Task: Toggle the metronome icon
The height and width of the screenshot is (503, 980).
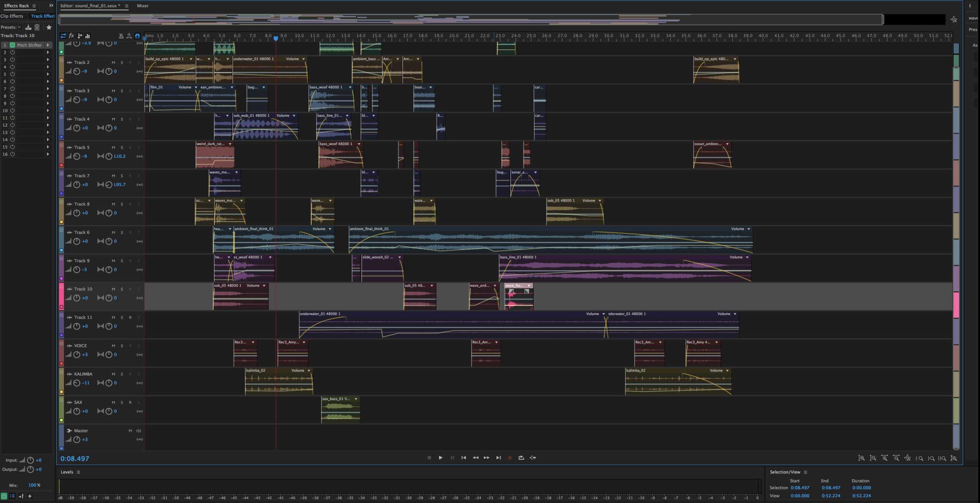Action: tap(121, 36)
